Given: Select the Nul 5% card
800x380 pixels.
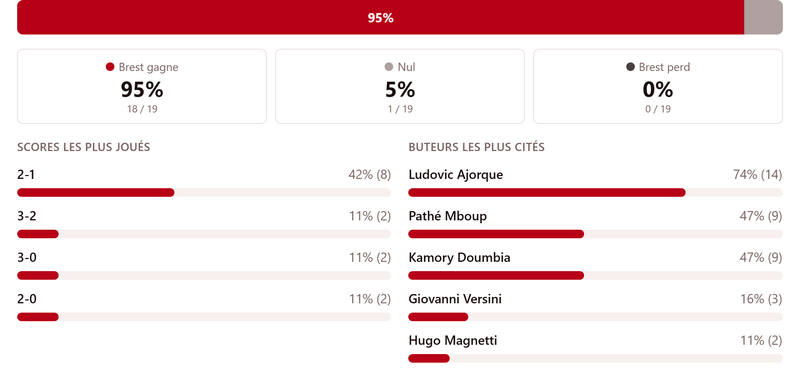Looking at the screenshot, I should coord(400,86).
